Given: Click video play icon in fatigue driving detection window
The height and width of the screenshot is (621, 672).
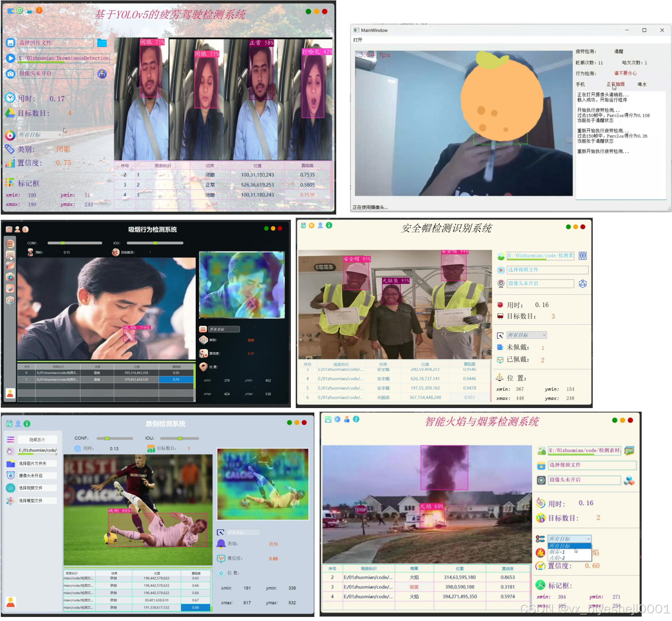Looking at the screenshot, I should 11,58.
